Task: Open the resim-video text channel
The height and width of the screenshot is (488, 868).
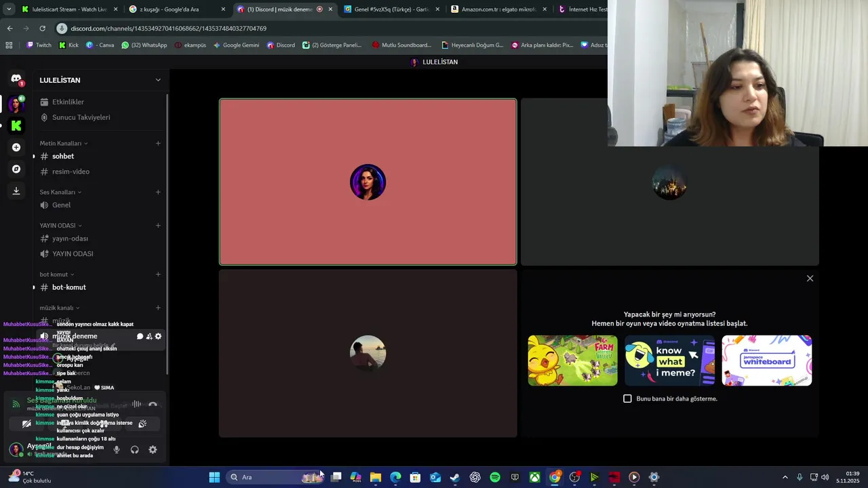Action: click(x=100, y=171)
